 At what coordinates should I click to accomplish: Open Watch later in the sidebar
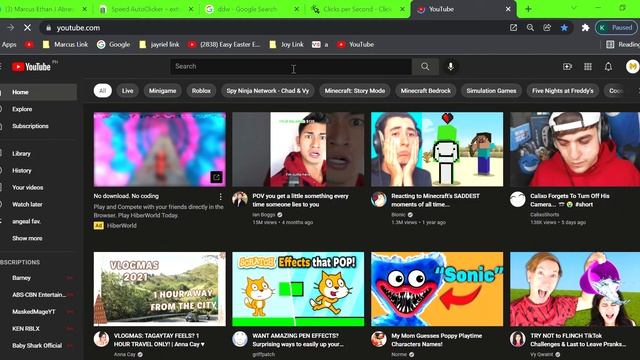38,204
